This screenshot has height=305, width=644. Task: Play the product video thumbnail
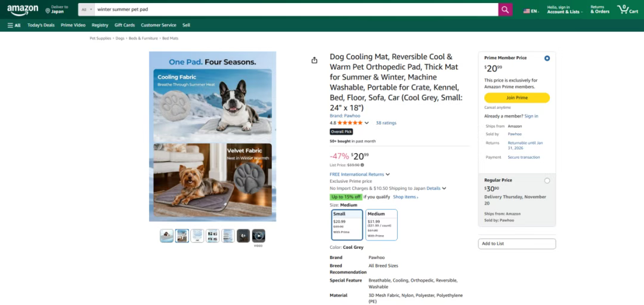[258, 236]
